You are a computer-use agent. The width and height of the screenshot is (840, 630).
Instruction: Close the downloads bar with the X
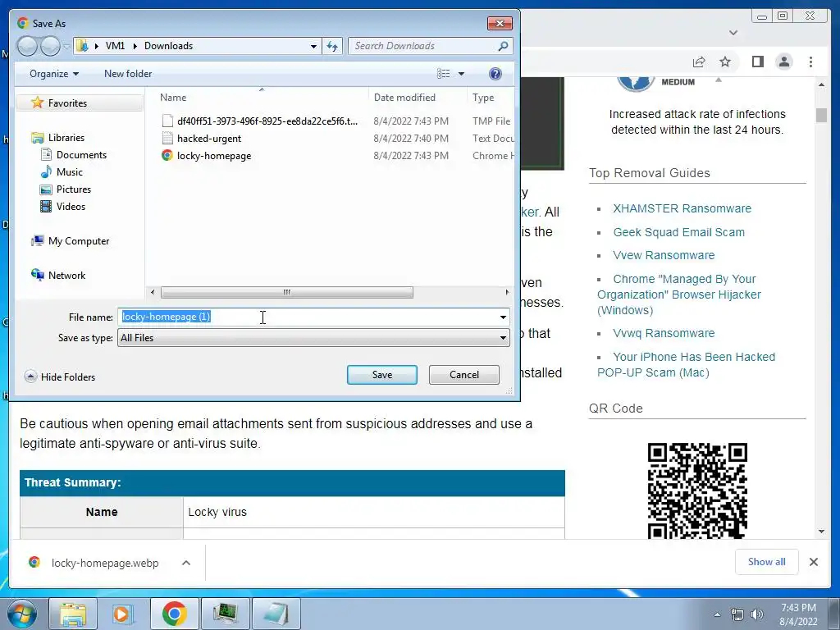pos(813,562)
